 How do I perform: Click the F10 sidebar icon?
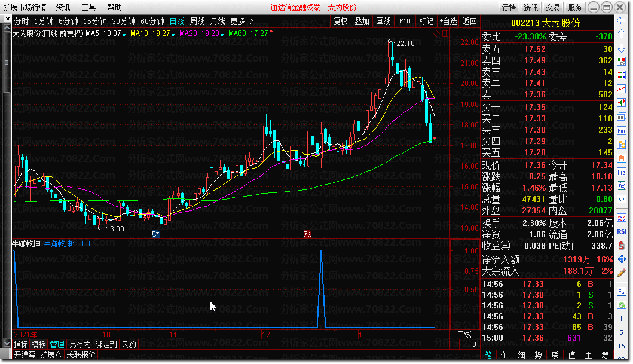pos(621,130)
